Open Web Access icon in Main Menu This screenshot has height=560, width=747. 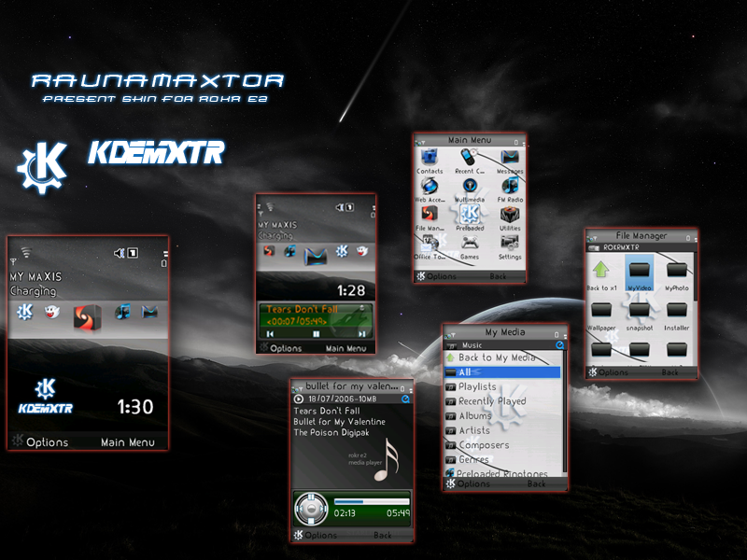(x=430, y=186)
